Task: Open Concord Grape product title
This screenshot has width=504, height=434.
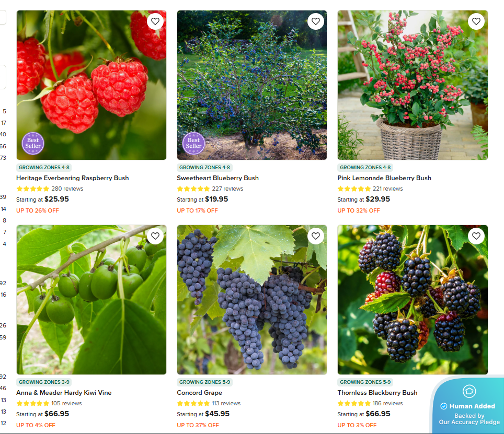Action: coord(199,393)
